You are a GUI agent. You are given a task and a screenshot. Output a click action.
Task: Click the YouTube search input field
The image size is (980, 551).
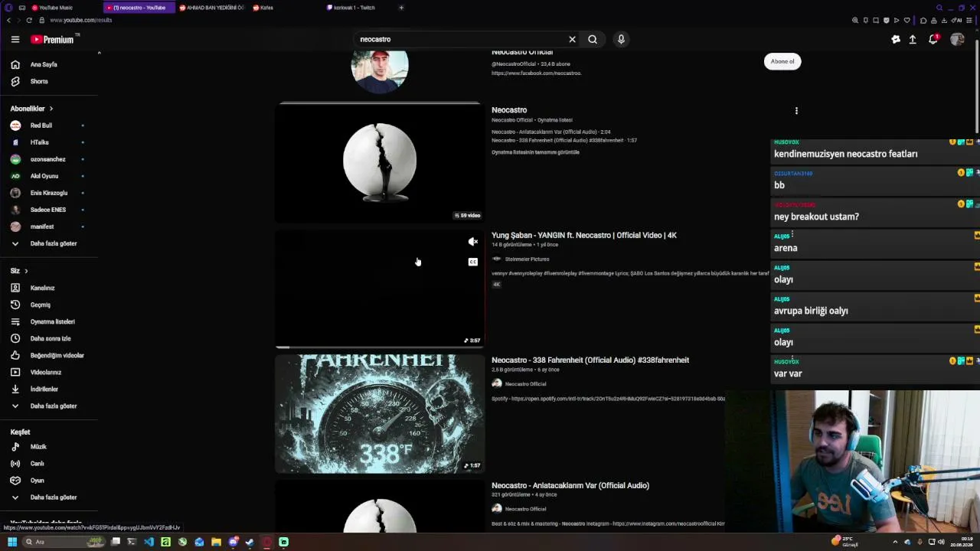tap(459, 39)
